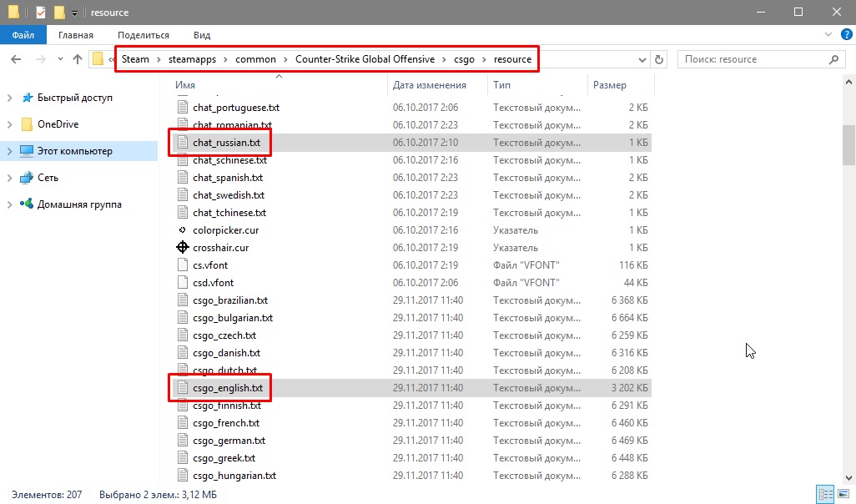Open Customize Quick Access Toolbar dropdown
Screen dimensions: 856x504
[75, 13]
